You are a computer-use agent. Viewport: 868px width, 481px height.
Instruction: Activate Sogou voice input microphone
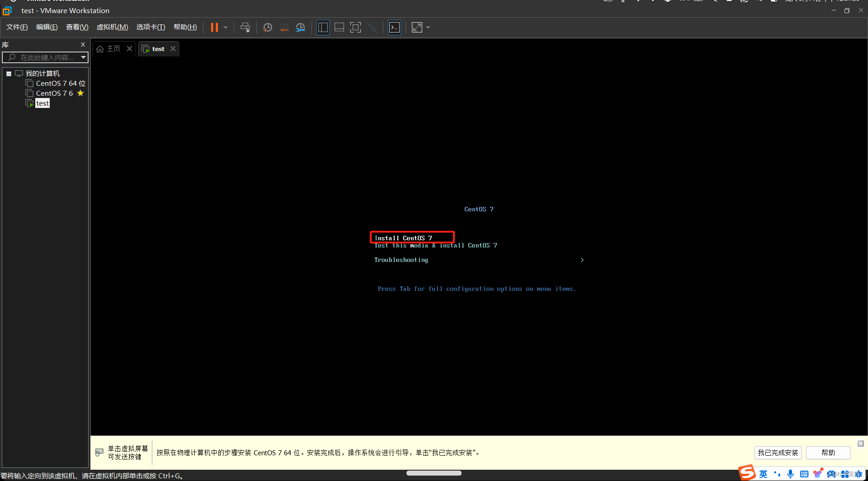(790, 474)
